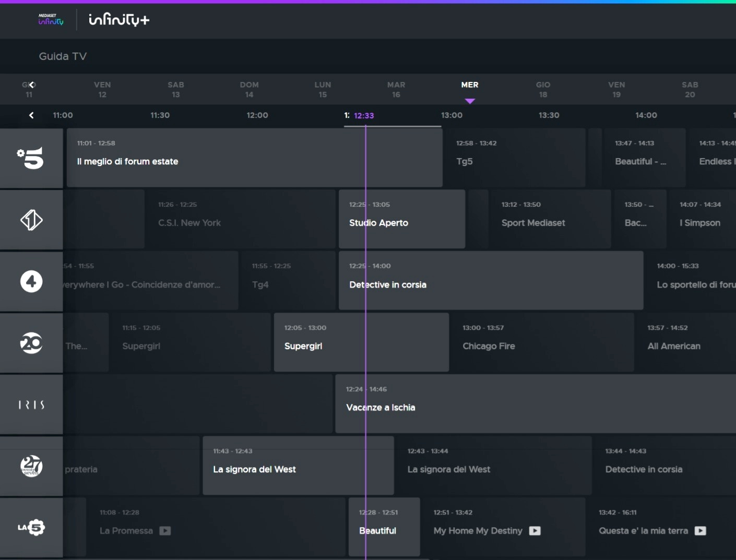
Task: Open Lo sportello di forum at 14:00
Action: (691, 281)
